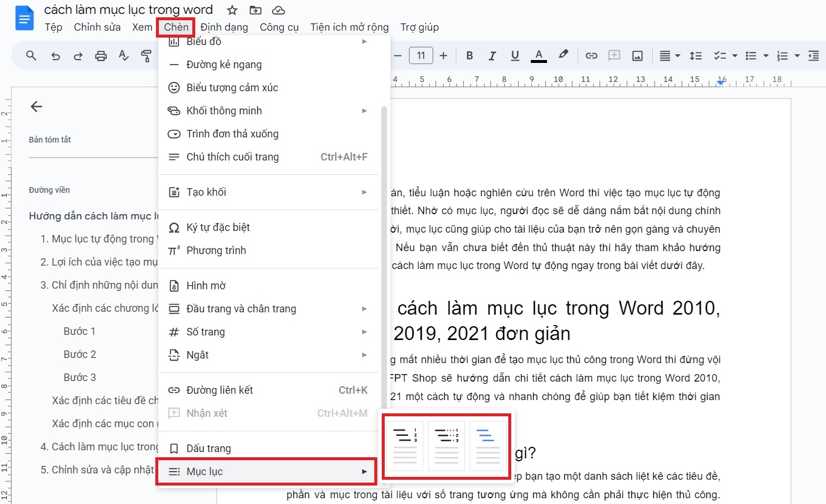Insert a checklist
This screenshot has height=504, width=826.
click(x=720, y=55)
